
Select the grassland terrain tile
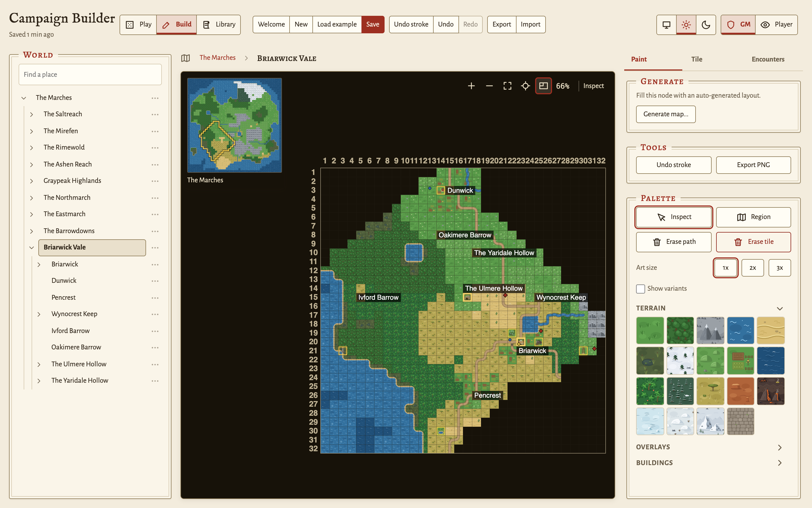pyautogui.click(x=650, y=330)
